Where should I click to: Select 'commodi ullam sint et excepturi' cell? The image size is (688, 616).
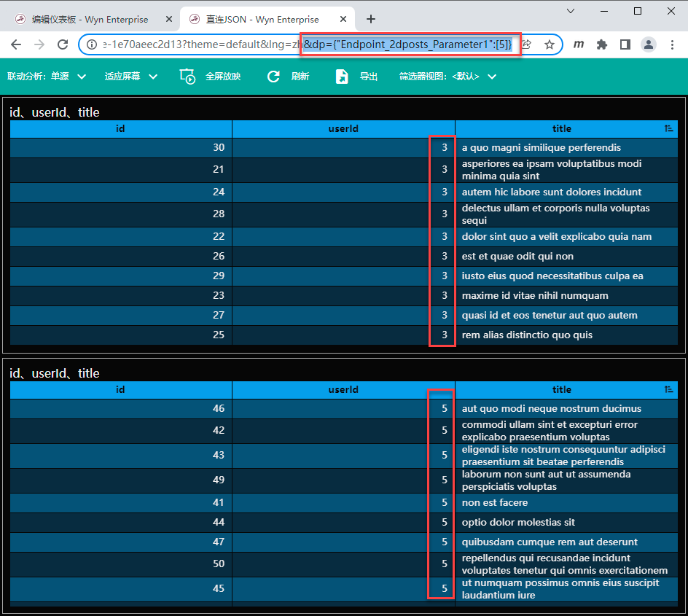click(x=566, y=431)
